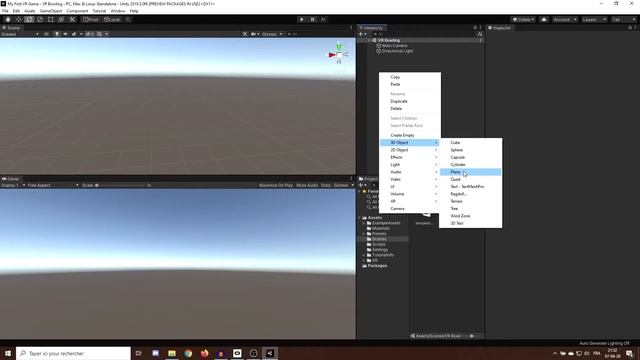640x360 pixels.
Task: Select the Move tool in the toolbar
Action: coord(18,20)
